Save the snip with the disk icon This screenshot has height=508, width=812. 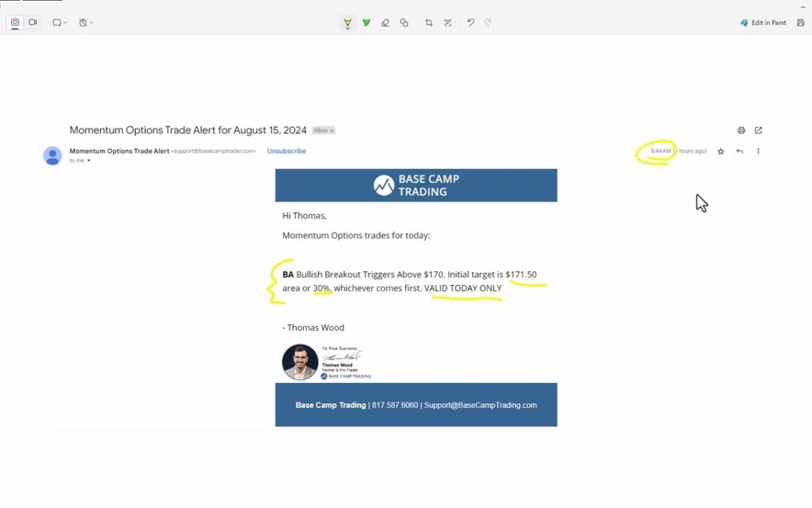point(801,23)
